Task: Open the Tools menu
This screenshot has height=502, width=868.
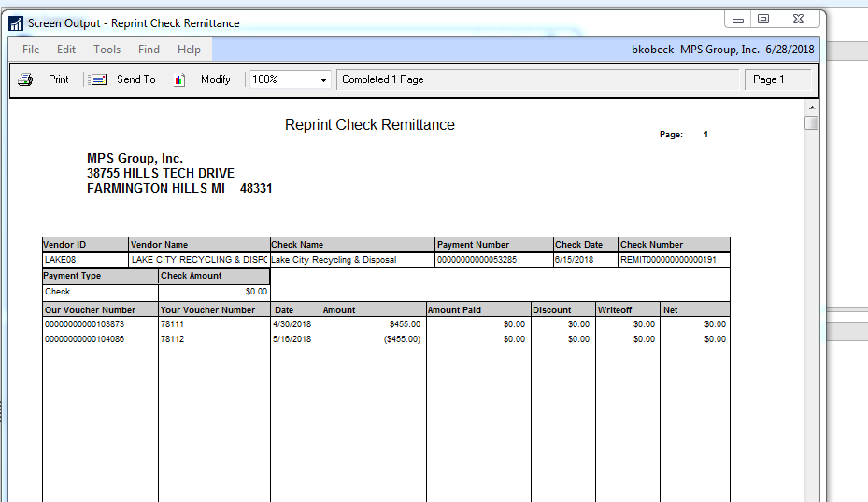Action: click(107, 50)
